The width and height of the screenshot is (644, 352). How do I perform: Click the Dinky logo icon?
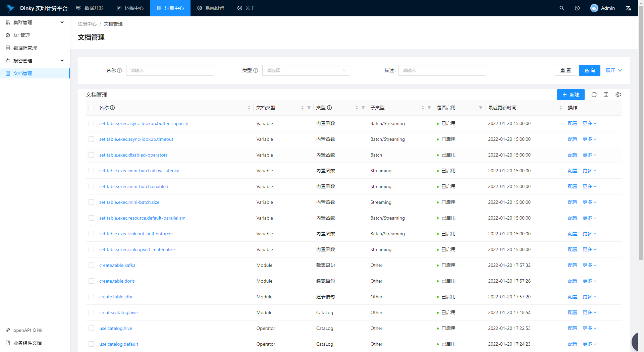[10, 8]
